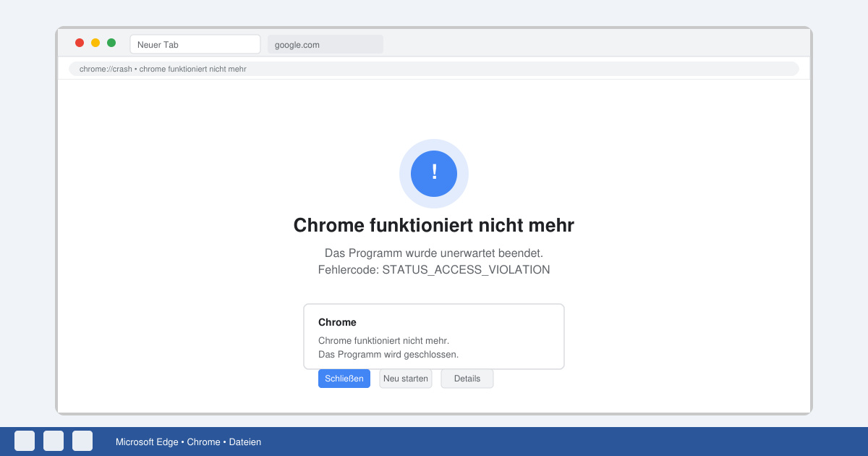Click the yellow minimize window dot
This screenshot has width=868, height=456.
click(95, 43)
